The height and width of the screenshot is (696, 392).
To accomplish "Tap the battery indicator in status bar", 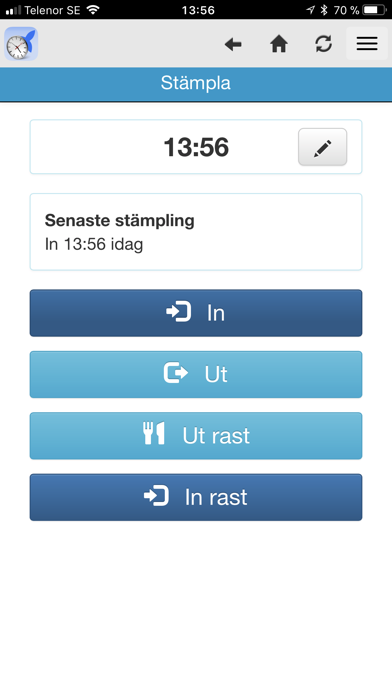I will [375, 10].
